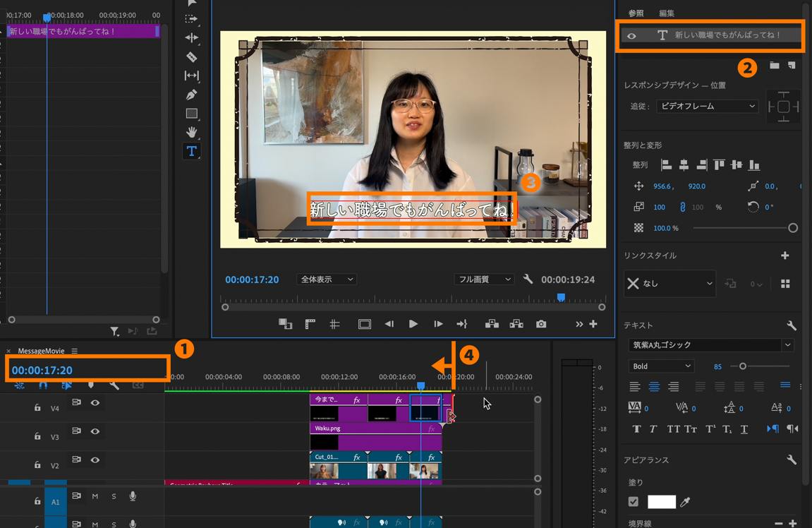Screen dimensions: 812x528
Task: Select the 新しい職場でもがんばってね！ text layer
Action: tap(710, 35)
